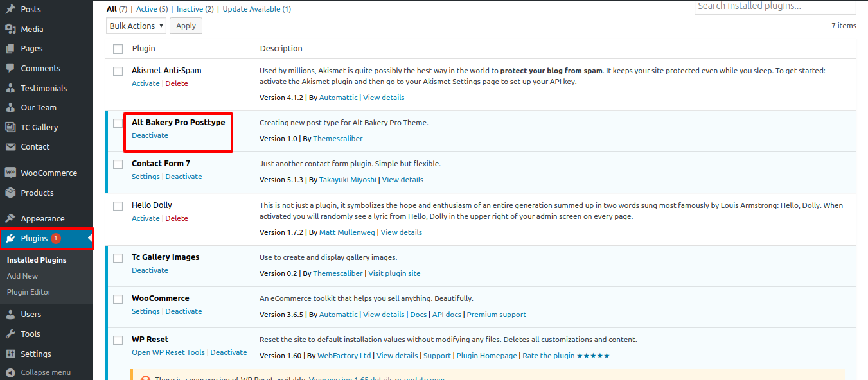Screen dimensions: 868x380
Task: Open the Matt Mullenweg author link
Action: click(347, 232)
